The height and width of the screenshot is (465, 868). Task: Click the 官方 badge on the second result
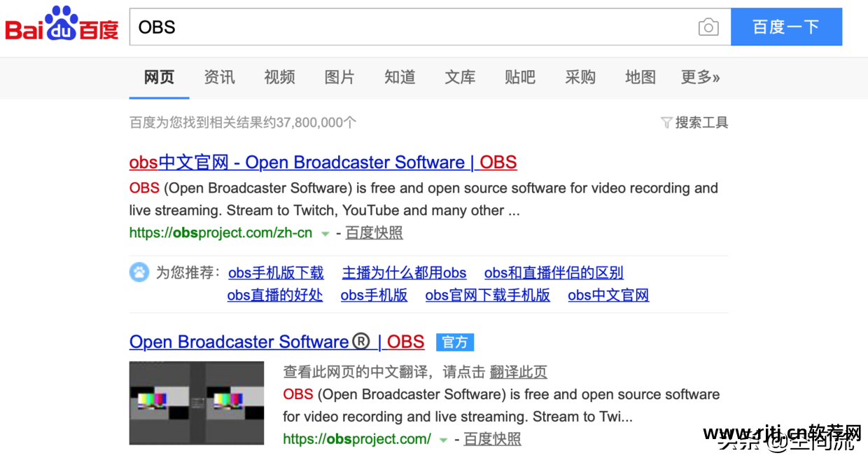(x=455, y=342)
